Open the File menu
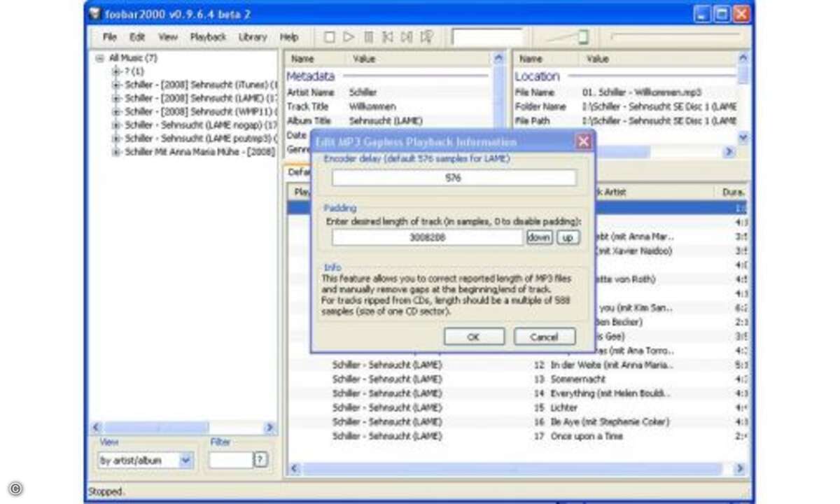 click(x=110, y=37)
